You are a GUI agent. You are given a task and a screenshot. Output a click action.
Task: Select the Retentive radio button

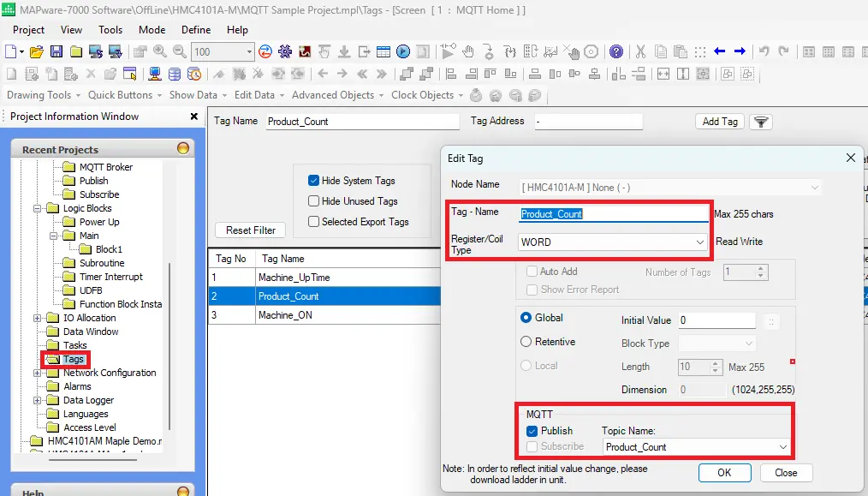(526, 342)
